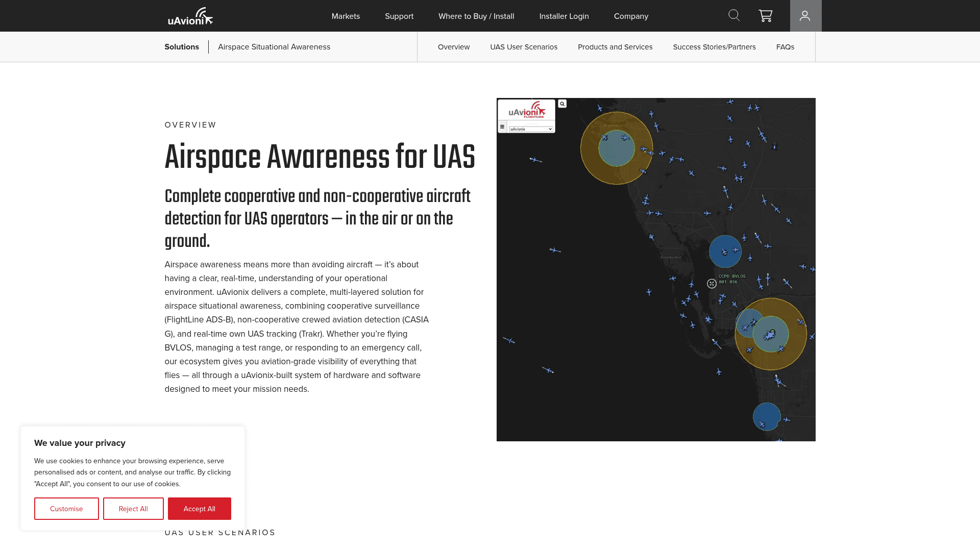980x551 pixels.
Task: Jump to the Overview section
Action: tap(454, 47)
